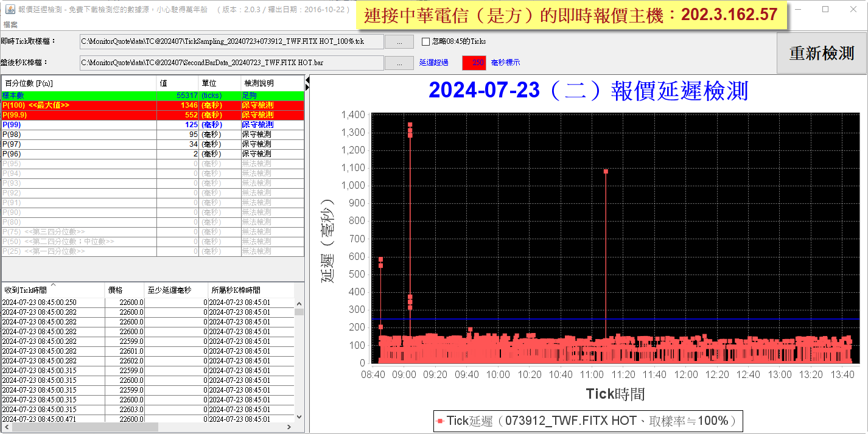This screenshot has height=434, width=868.
Task: Click the 盤後秒K棒檔 file path field
Action: pyautogui.click(x=232, y=63)
